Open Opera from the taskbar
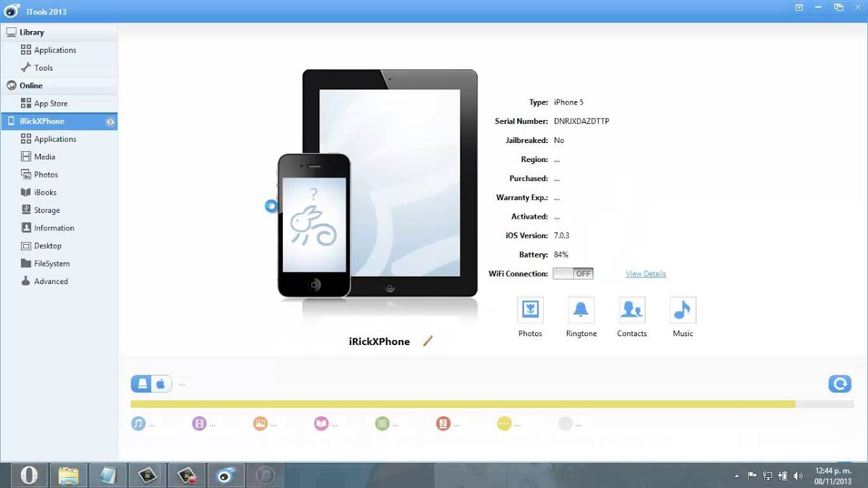 click(x=29, y=475)
